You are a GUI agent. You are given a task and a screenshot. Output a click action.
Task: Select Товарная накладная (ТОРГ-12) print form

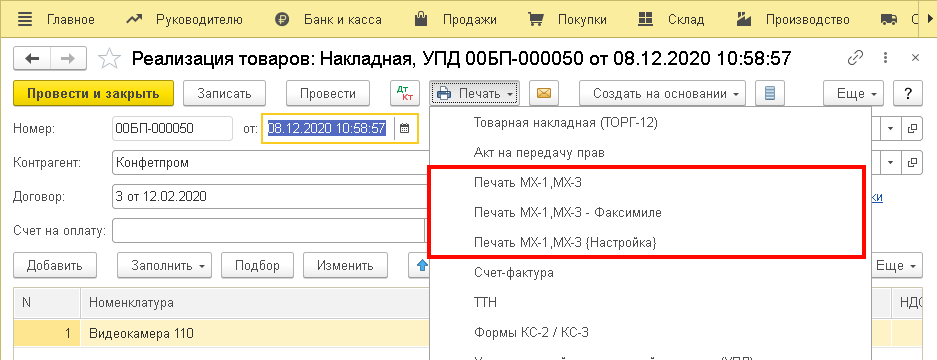pyautogui.click(x=565, y=123)
